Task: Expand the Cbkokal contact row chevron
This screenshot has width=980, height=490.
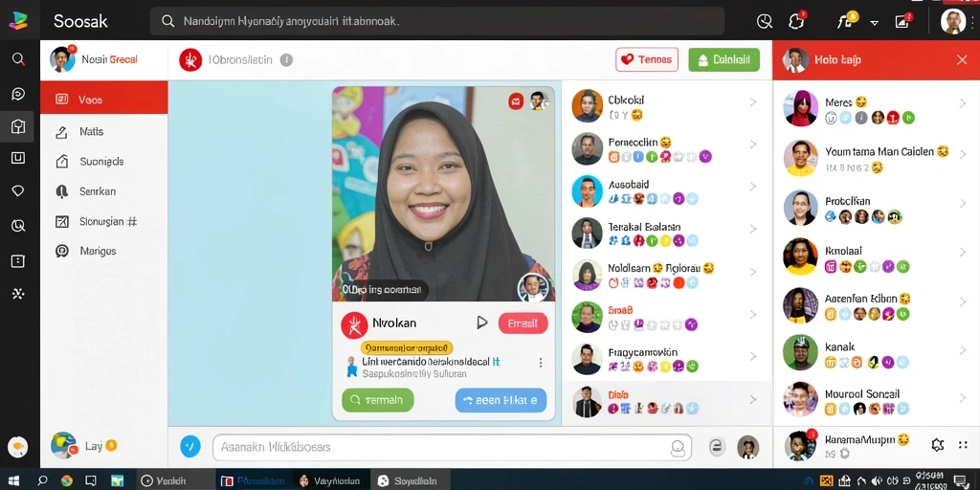Action: tap(753, 102)
